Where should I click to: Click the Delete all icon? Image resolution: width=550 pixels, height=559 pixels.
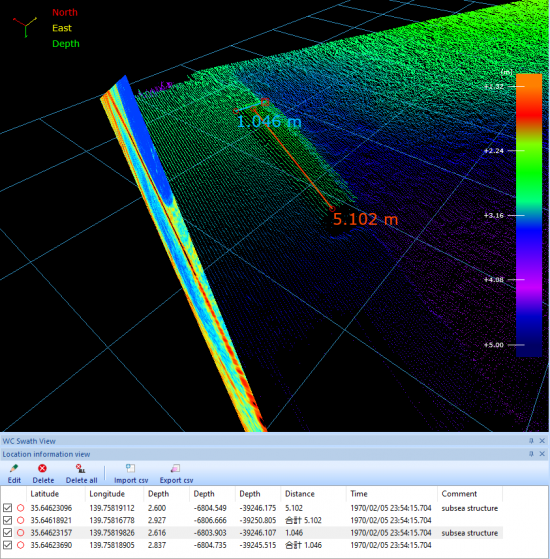point(81,468)
